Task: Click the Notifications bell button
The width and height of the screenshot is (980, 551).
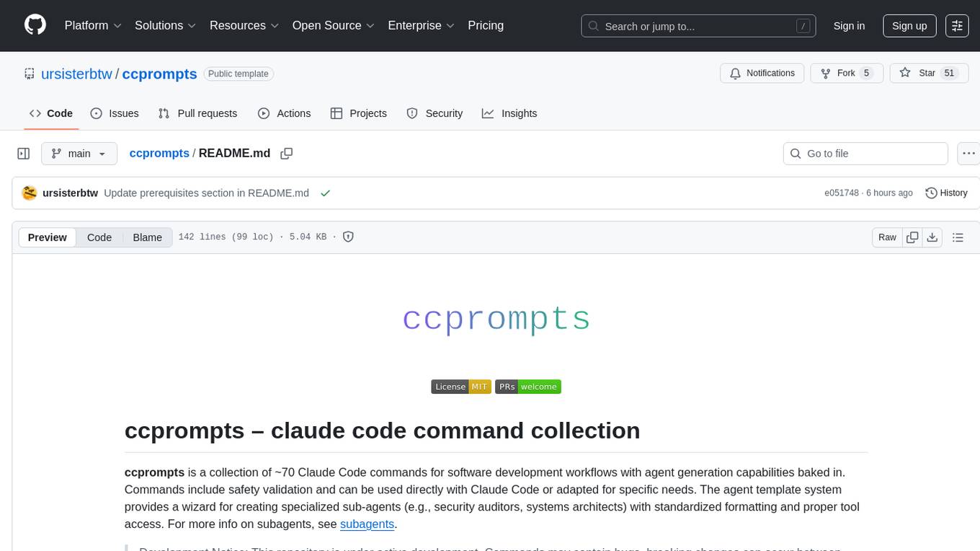Action: click(762, 73)
